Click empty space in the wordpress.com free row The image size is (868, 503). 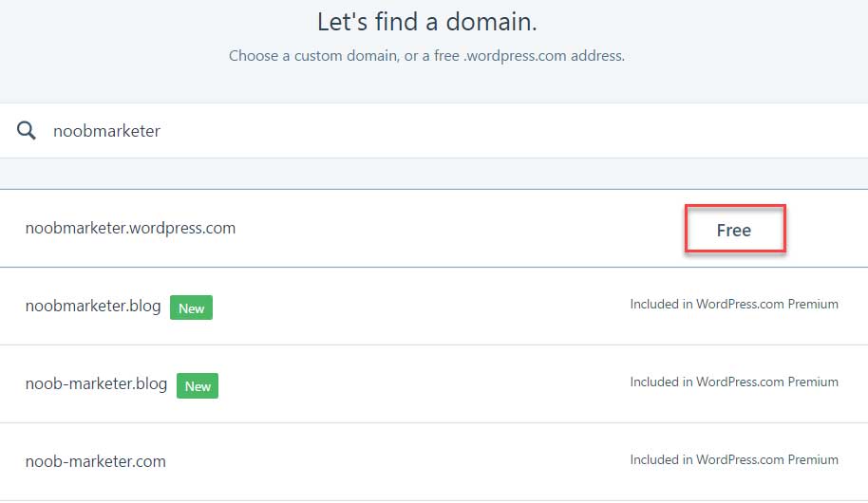460,229
